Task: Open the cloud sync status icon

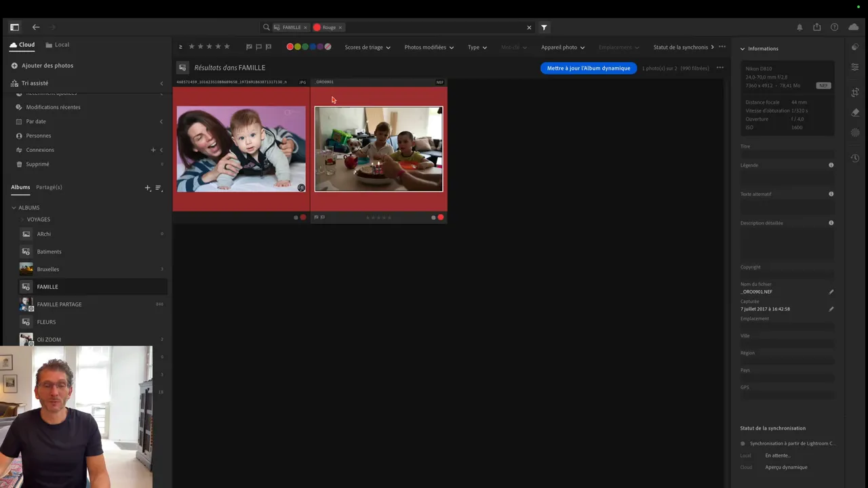Action: click(853, 27)
